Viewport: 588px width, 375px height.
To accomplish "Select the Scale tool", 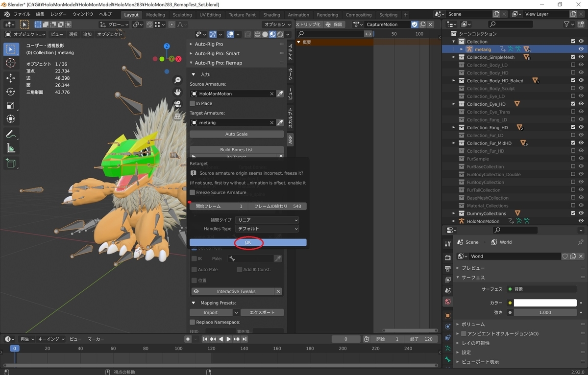I will 11,105.
